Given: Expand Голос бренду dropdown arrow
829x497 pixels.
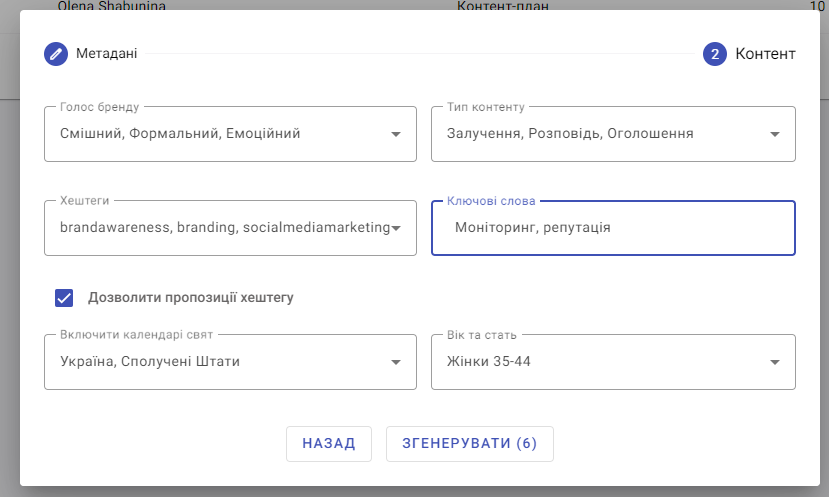Looking at the screenshot, I should tap(395, 134).
